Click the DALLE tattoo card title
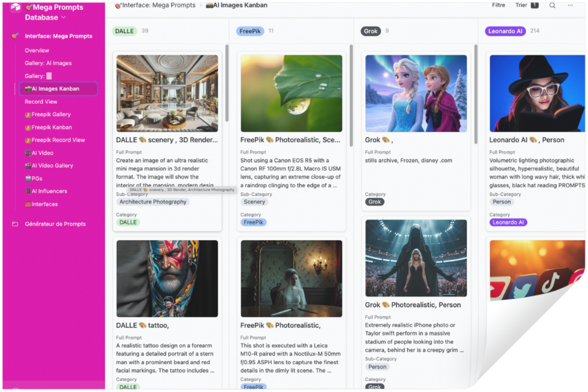 pos(143,325)
